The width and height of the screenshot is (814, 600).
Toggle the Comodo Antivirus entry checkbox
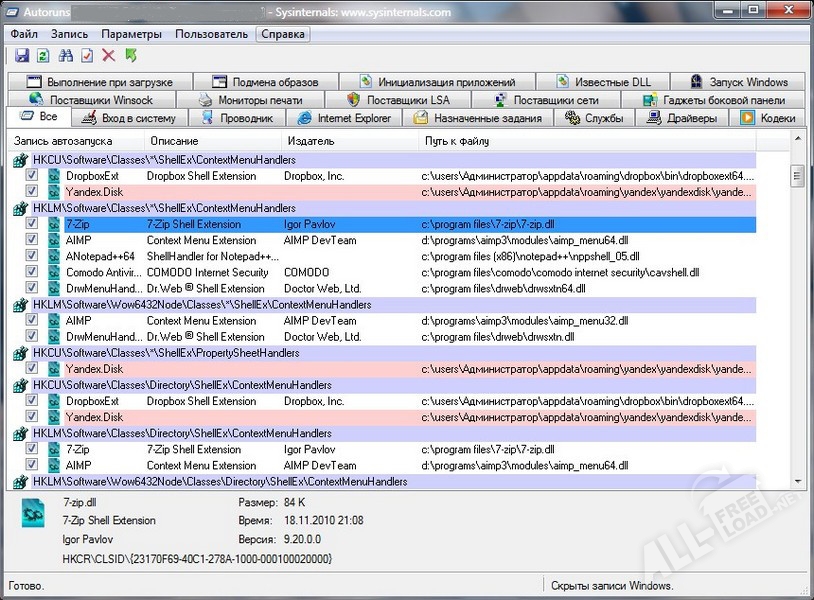coord(32,272)
